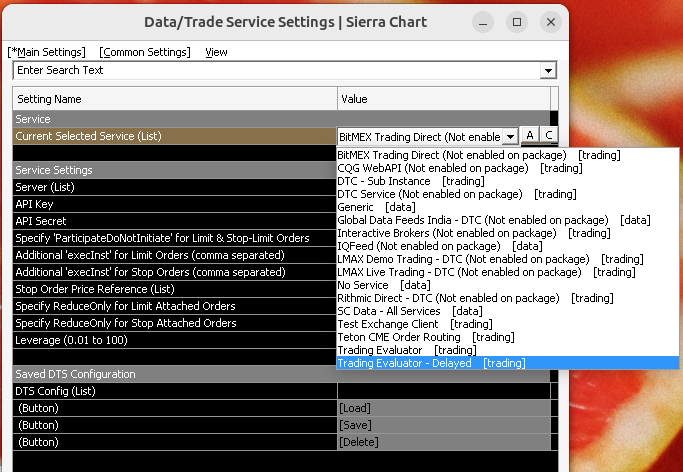Select CQG WebAPI service option
683x472 pixels.
508,168
